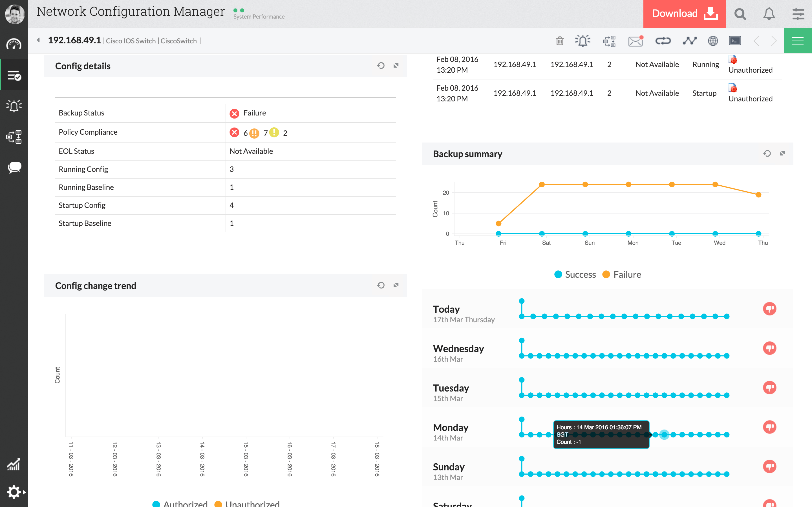Click the envelope notification icon
Screen dimensions: 812x507
[636, 41]
